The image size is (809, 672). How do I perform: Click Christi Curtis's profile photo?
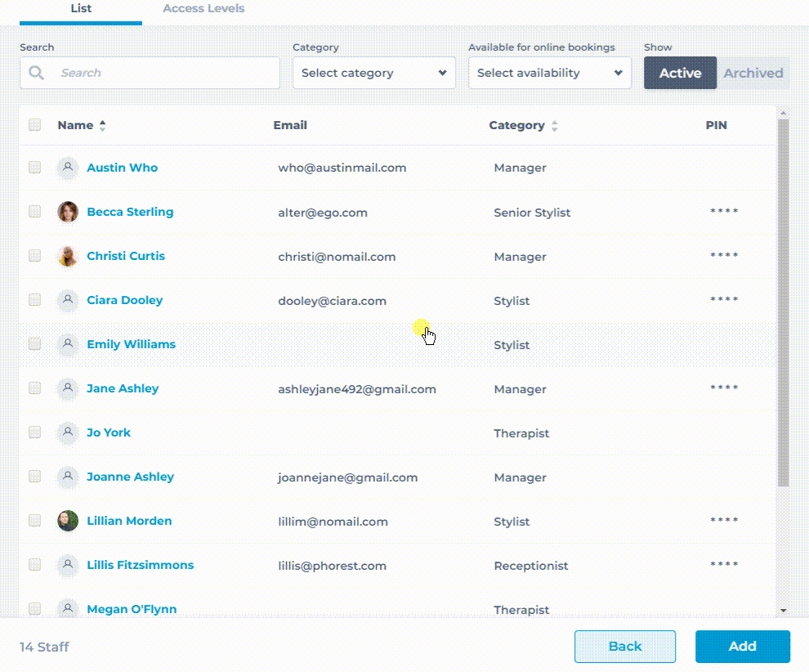tap(67, 255)
